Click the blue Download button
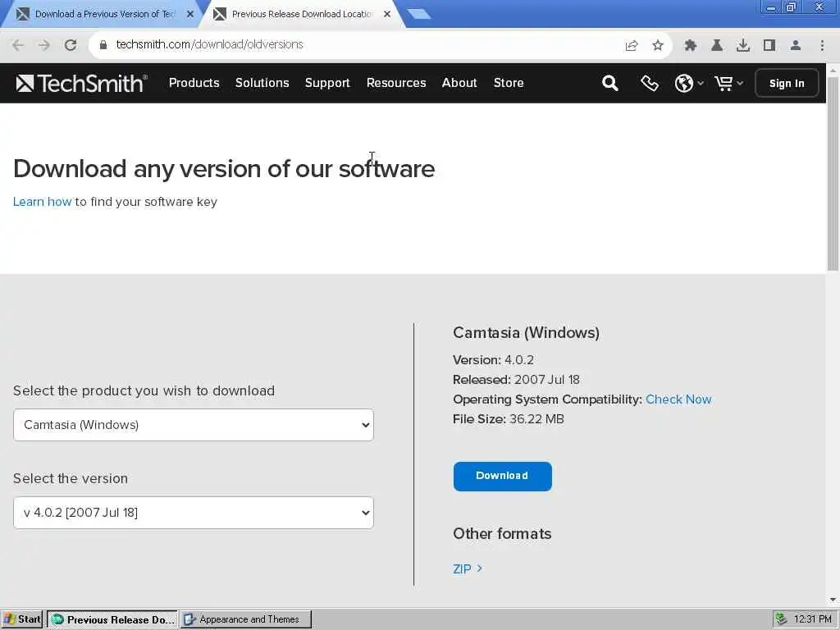This screenshot has height=630, width=840. [x=503, y=477]
